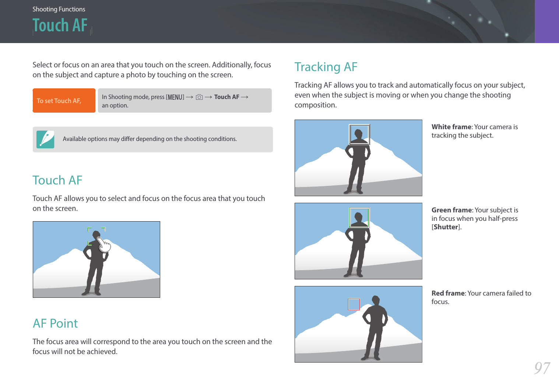The width and height of the screenshot is (559, 392).
Task: Open the illustration beside the "White frame" description
Action: pyautogui.click(x=358, y=158)
